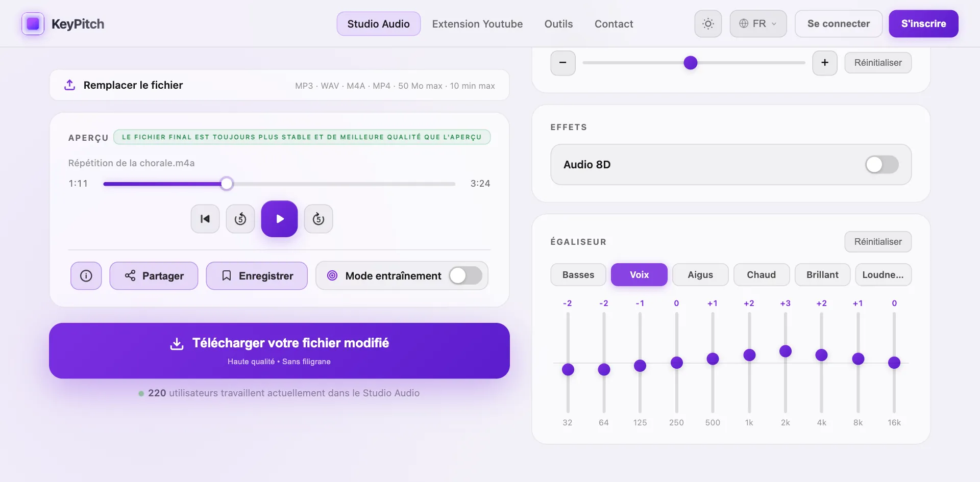The width and height of the screenshot is (980, 482).
Task: Click the 125 Hz equalizer slider knob
Action: 640,366
